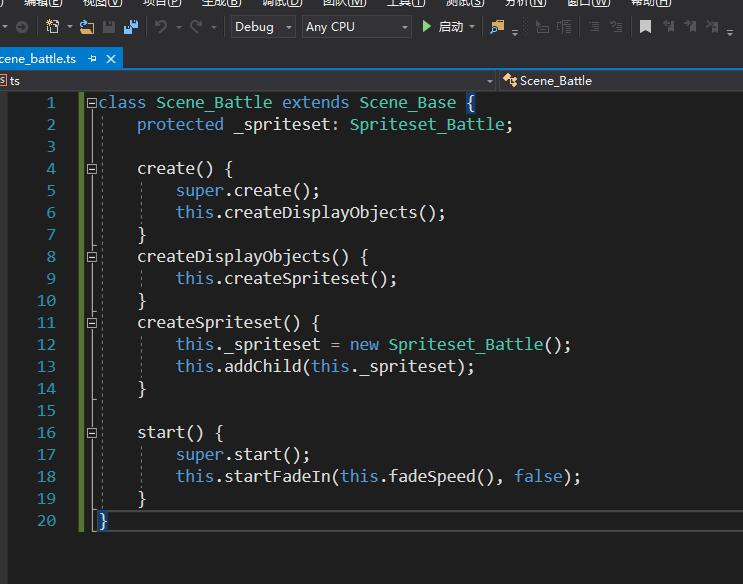Close the scene_battle.ts tab

coord(111,59)
